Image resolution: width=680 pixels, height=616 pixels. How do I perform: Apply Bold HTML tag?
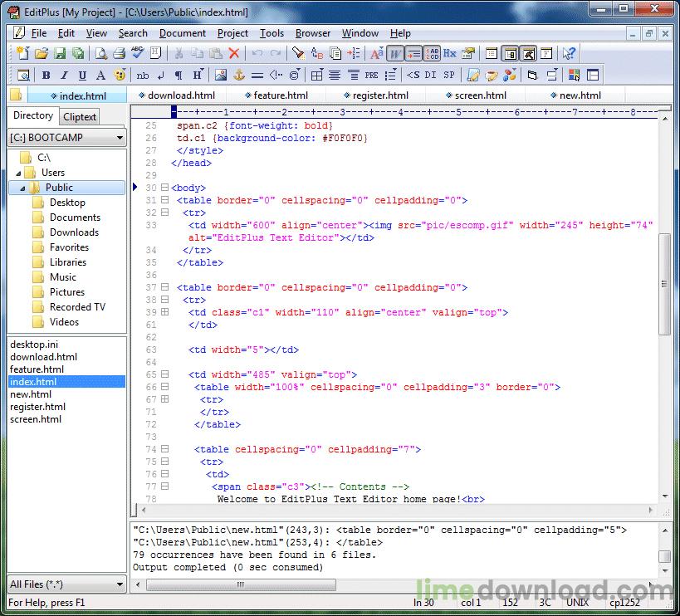point(46,76)
